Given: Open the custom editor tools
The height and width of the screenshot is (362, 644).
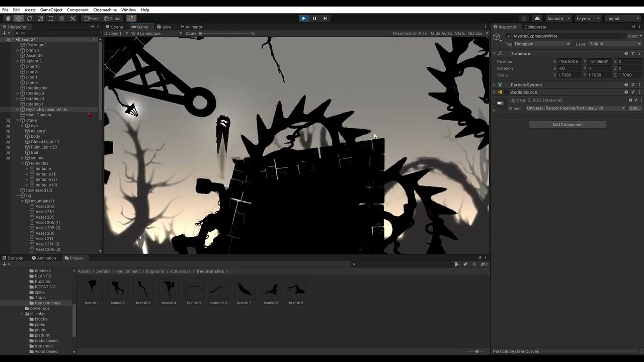Looking at the screenshot, I should pyautogui.click(x=72, y=19).
